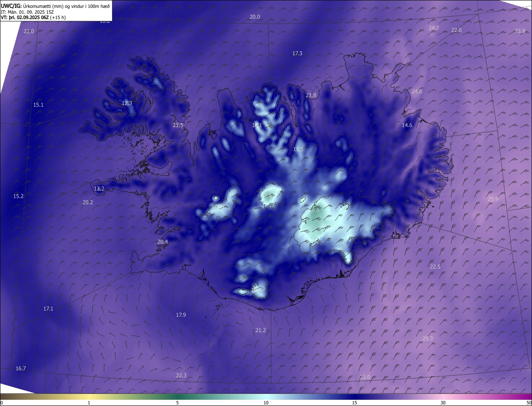Click the 25.9 value label

pyautogui.click(x=493, y=199)
